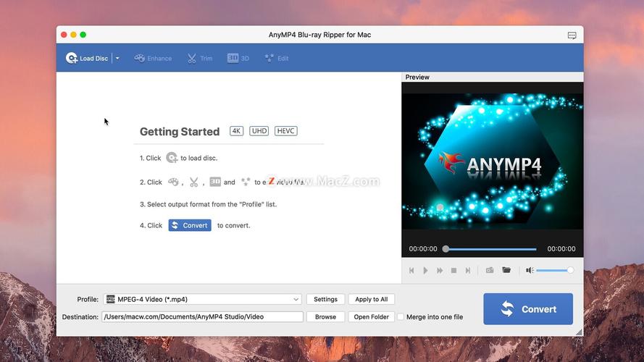The height and width of the screenshot is (362, 644).
Task: Open the Edit effects tool
Action: [277, 58]
